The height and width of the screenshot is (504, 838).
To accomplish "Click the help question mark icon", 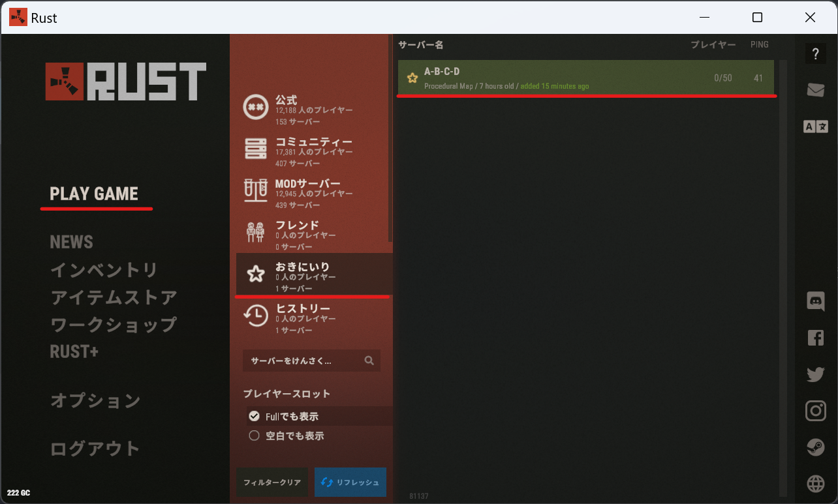I will pyautogui.click(x=815, y=53).
